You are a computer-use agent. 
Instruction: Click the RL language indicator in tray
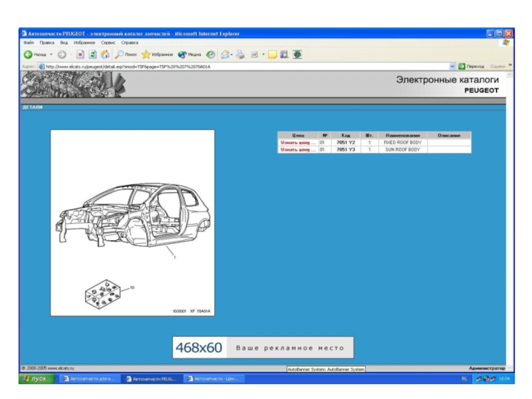click(464, 378)
